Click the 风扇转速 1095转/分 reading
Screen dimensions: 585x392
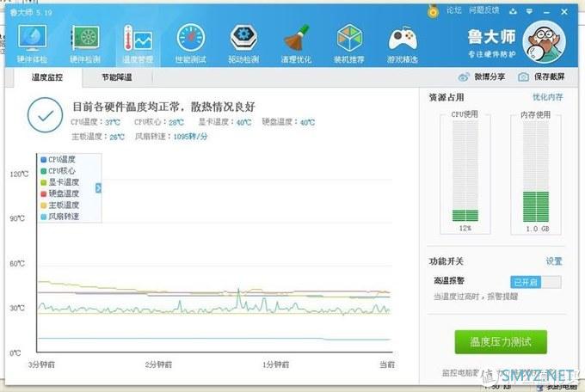[x=171, y=137]
